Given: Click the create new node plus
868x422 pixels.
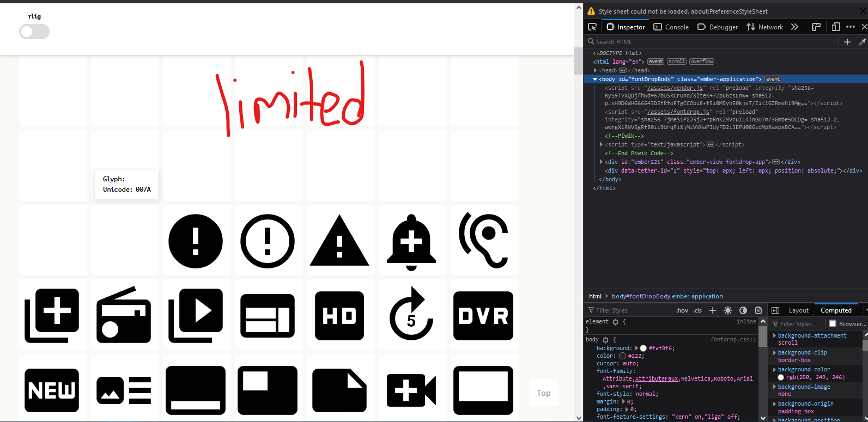Looking at the screenshot, I should pyautogui.click(x=847, y=42).
